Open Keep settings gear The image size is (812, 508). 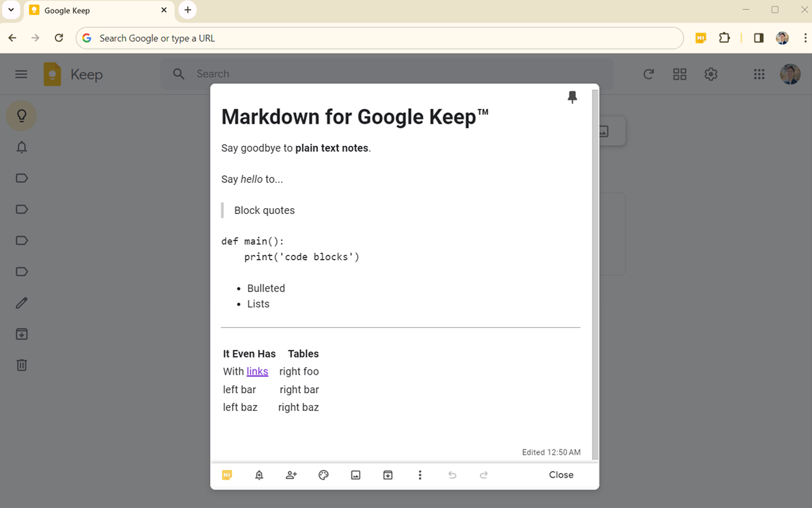coord(710,74)
